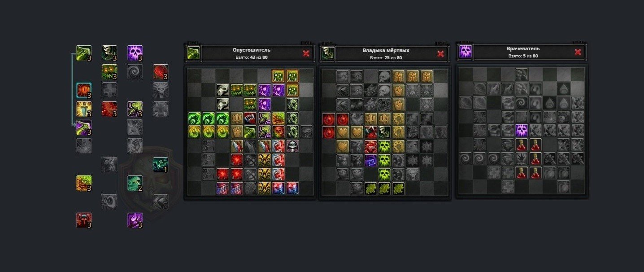Viewport: 644px width, 272px height.
Task: Click the green ghoul face talent ranked 2
Action: 135,183
